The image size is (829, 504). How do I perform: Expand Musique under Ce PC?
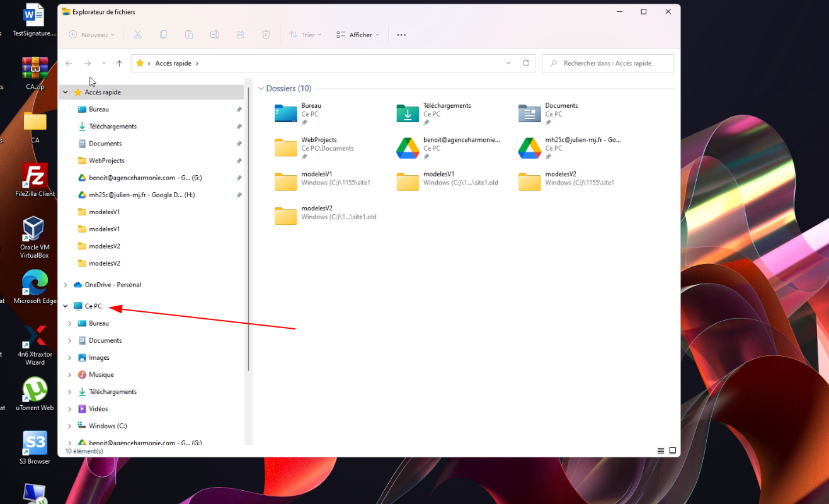tap(70, 374)
